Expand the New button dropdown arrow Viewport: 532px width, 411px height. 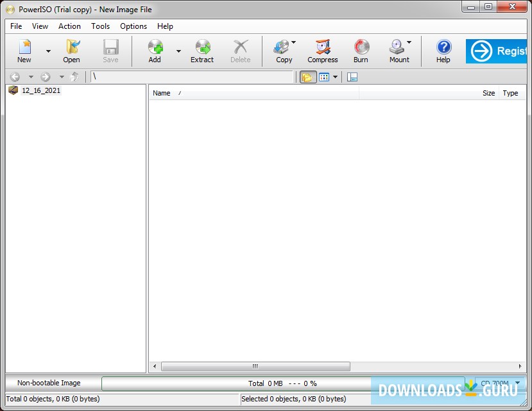(x=49, y=51)
